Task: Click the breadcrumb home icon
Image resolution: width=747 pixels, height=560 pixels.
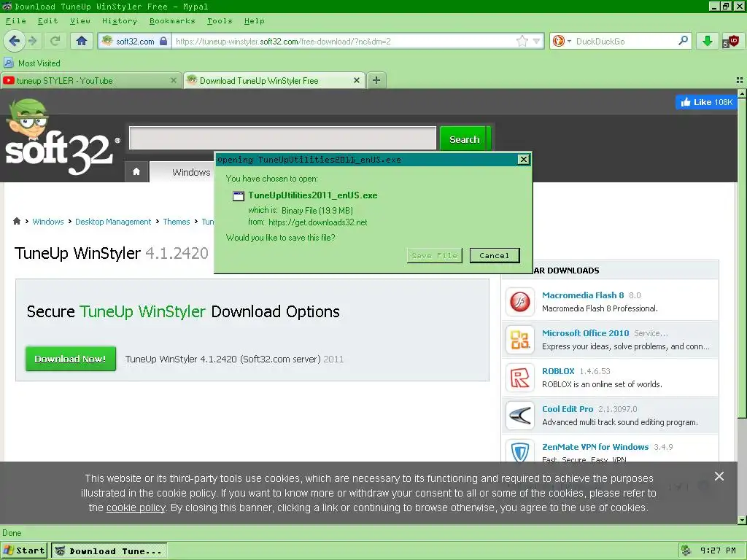Action: pos(17,221)
